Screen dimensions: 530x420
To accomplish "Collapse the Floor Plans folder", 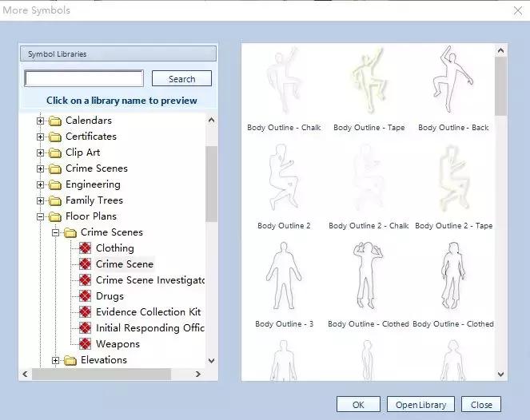I will click(x=41, y=216).
